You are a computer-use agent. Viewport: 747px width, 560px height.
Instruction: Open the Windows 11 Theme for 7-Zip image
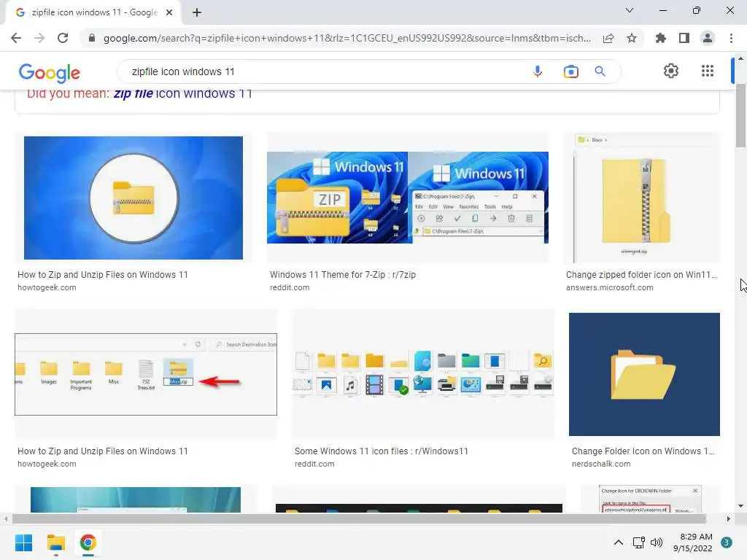click(x=408, y=197)
